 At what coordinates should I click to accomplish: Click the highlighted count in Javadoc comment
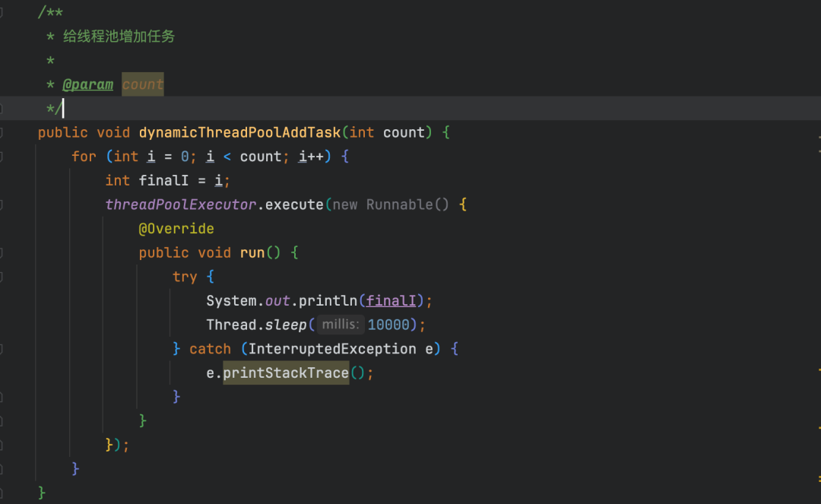point(142,84)
